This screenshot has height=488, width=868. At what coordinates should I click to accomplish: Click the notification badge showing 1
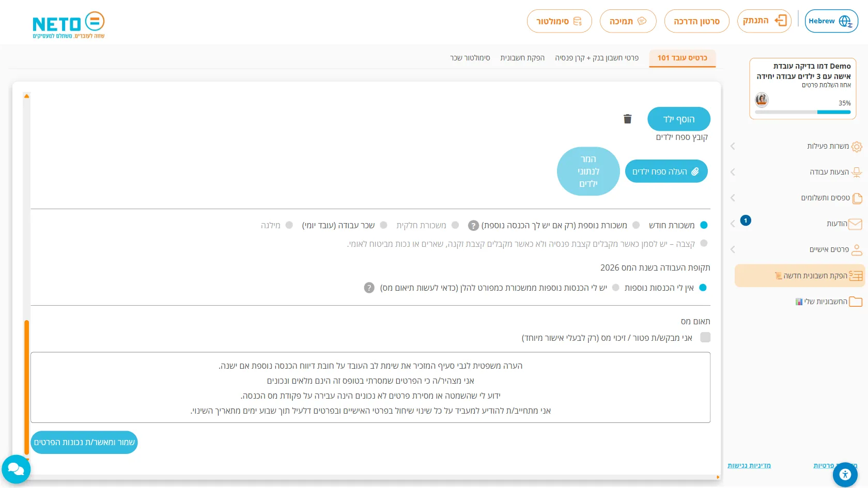746,221
